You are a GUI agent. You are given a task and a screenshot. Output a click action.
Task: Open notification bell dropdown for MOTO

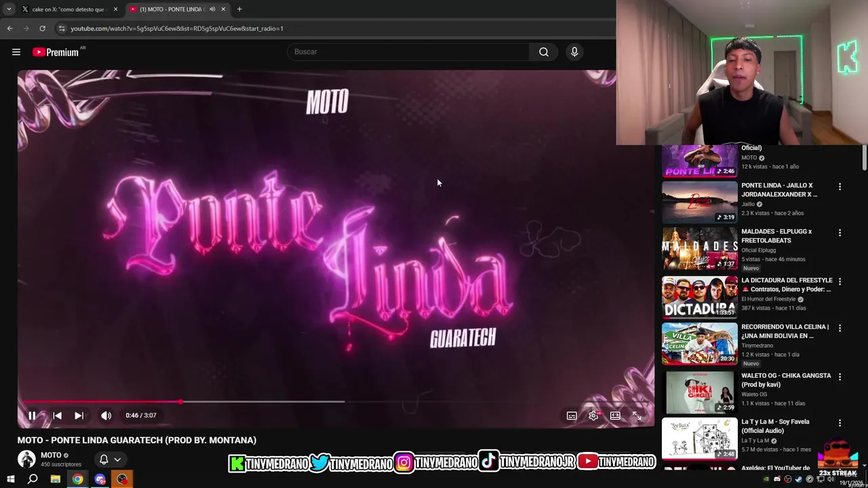click(110, 460)
